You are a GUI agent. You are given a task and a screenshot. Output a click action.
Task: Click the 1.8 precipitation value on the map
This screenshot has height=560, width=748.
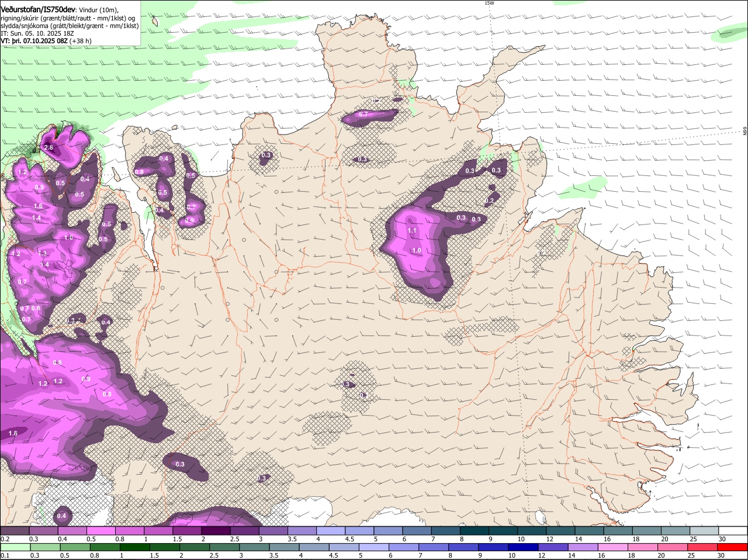13,433
